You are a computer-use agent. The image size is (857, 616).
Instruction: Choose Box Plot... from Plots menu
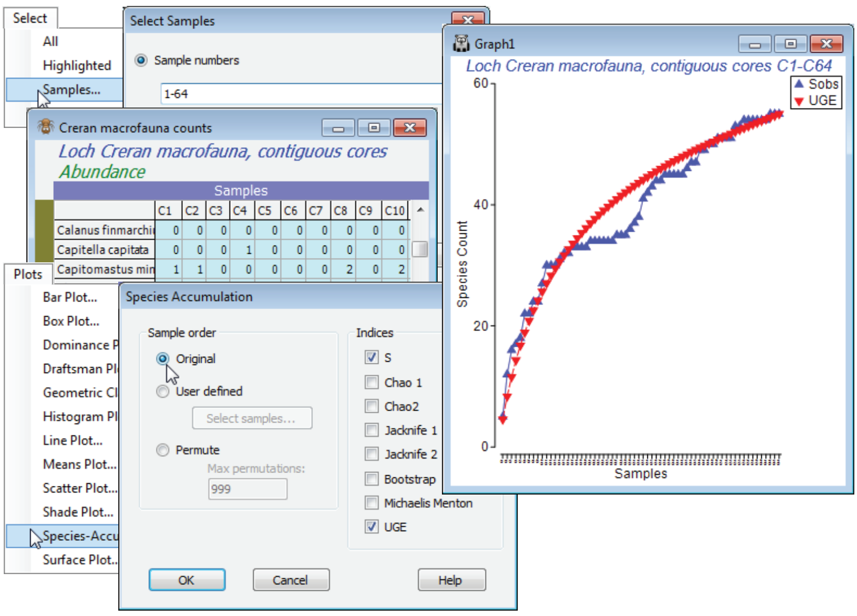tap(71, 321)
